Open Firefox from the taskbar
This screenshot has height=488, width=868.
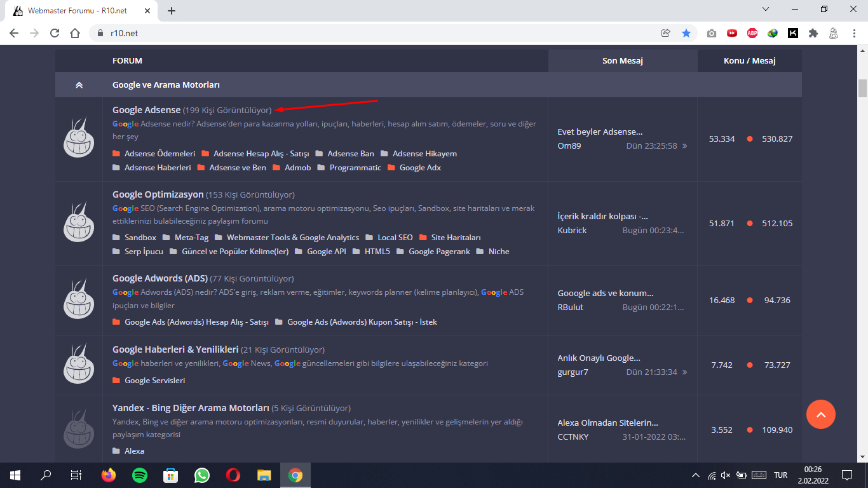[109, 475]
